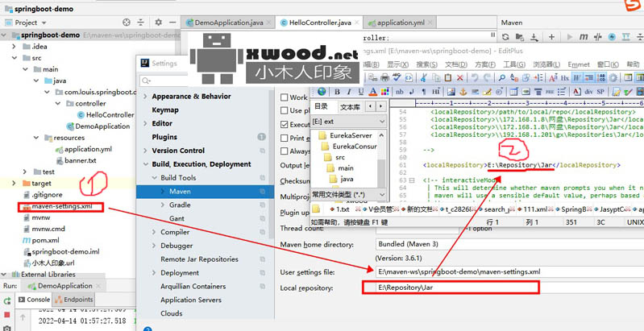
Task: Click the EditPlus italic I icon
Action: click(349, 92)
